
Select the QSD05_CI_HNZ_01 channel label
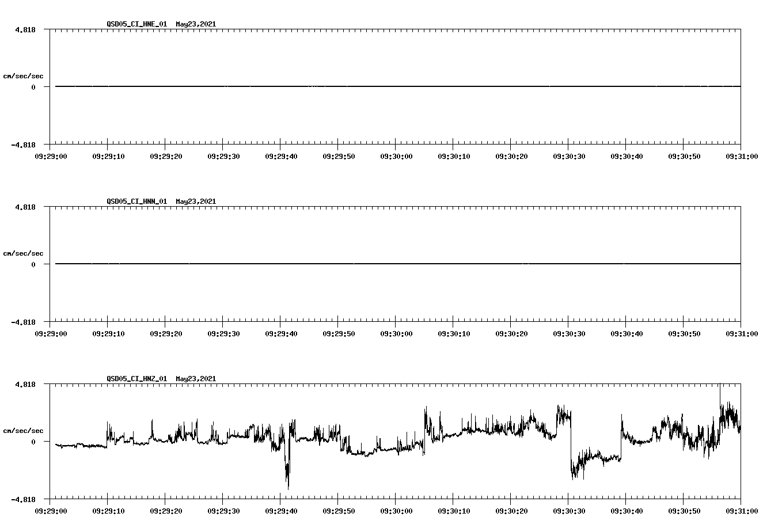136,379
